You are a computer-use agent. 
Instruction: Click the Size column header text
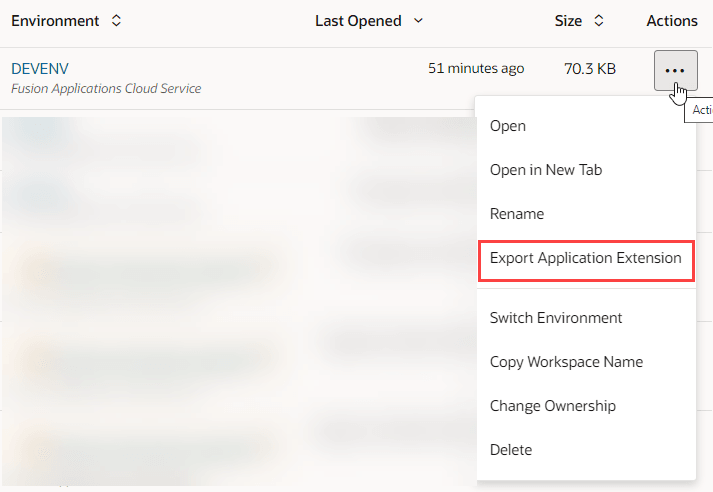[568, 21]
